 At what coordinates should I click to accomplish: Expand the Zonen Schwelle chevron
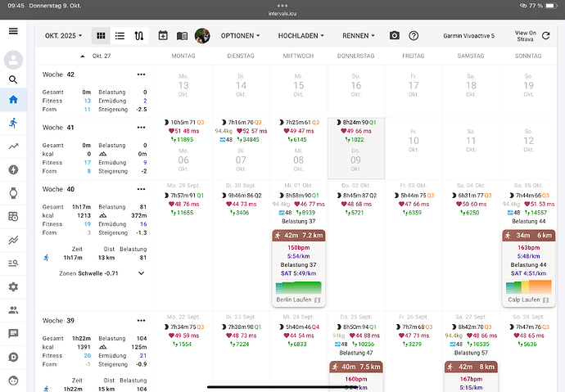pyautogui.click(x=140, y=273)
